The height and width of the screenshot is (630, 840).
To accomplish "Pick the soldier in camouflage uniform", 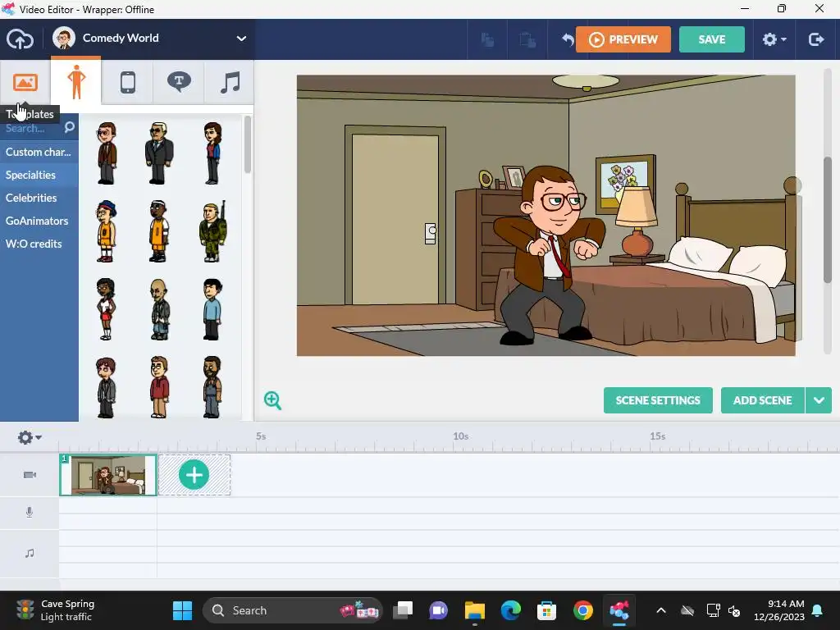I will point(214,231).
